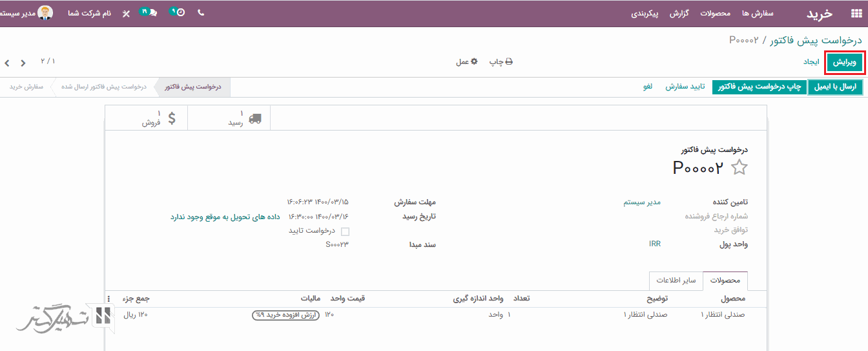868x351 pixels.
Task: Go to next record with pager arrow
Action: tap(7, 63)
